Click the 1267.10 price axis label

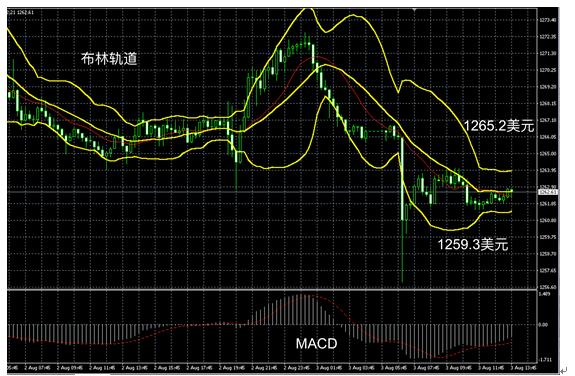547,120
